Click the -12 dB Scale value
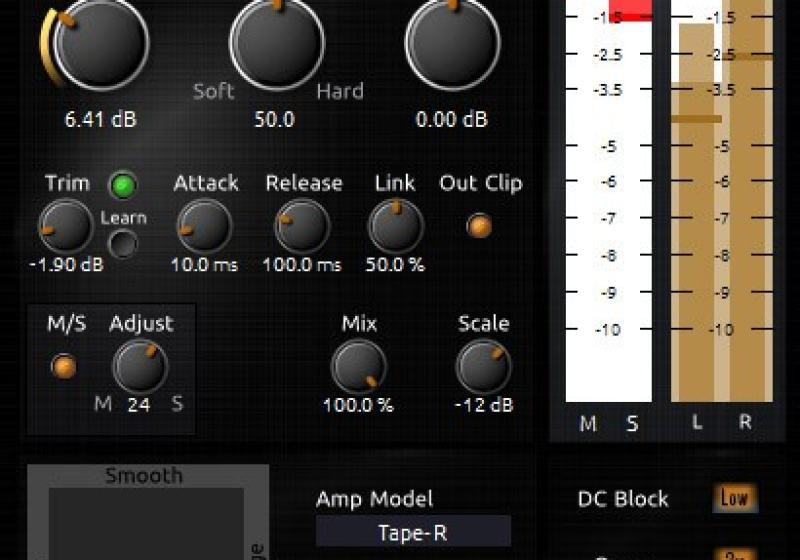The height and width of the screenshot is (560, 800). tap(484, 405)
